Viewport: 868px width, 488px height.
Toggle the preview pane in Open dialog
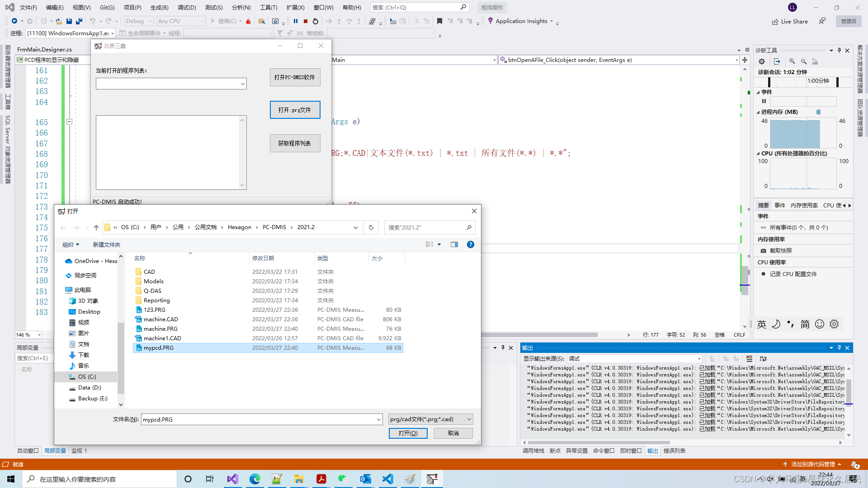[x=454, y=244]
